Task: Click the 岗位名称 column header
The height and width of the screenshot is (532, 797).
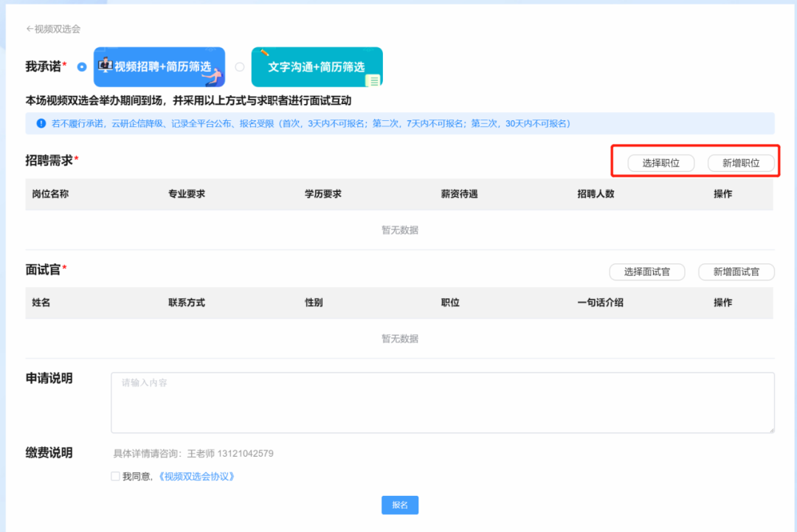Action: coord(51,194)
